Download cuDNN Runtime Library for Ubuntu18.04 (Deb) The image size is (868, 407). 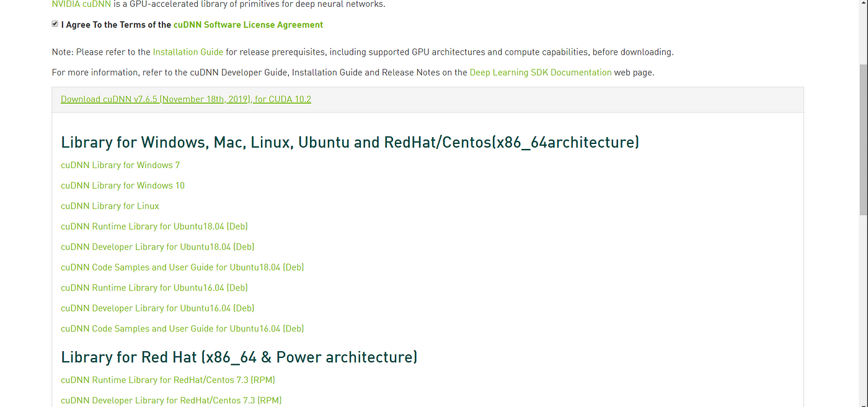click(154, 226)
